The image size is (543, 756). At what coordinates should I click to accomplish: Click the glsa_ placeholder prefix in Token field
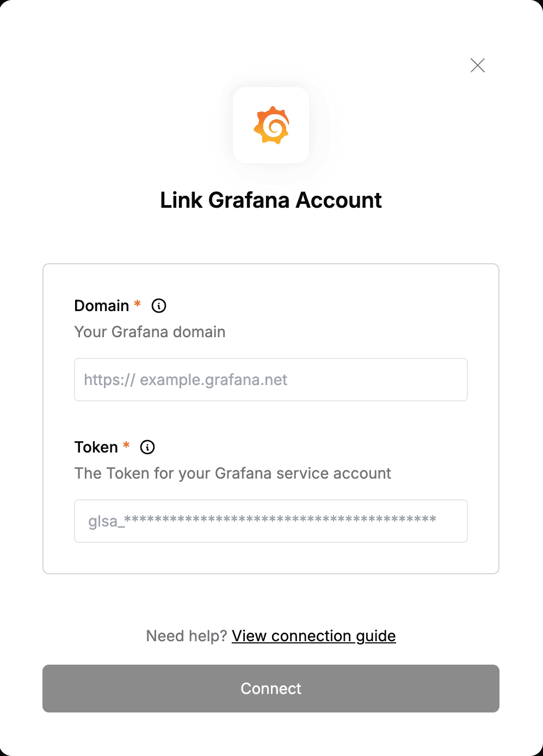point(106,521)
